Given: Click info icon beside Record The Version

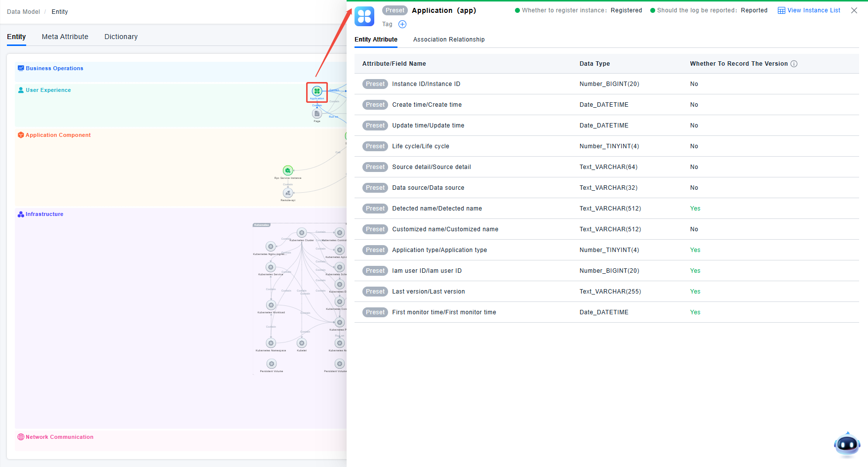Looking at the screenshot, I should coord(794,64).
